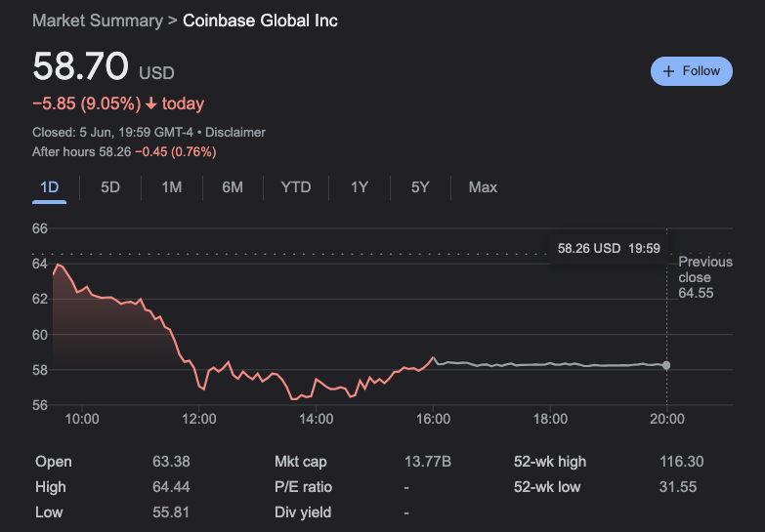Screen dimensions: 765x532
Task: Click the 10:00 time axis label
Action: [82, 419]
